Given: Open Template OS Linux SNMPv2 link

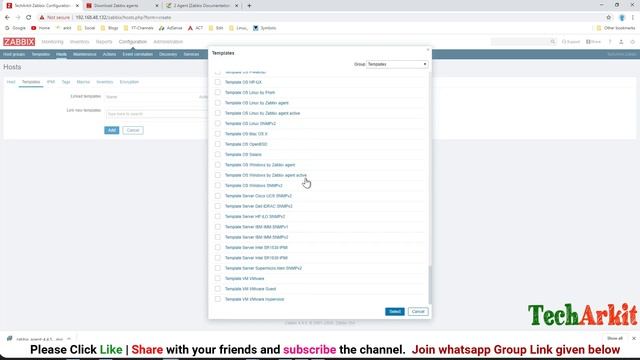Looking at the screenshot, I should pos(250,124).
